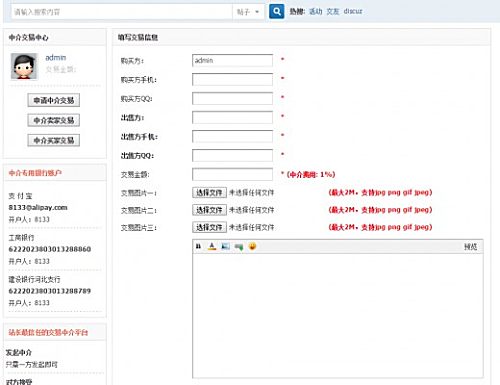Image resolution: width=500 pixels, height=385 pixels.
Task: Focus the 交易金额 input field
Action: 232,174
